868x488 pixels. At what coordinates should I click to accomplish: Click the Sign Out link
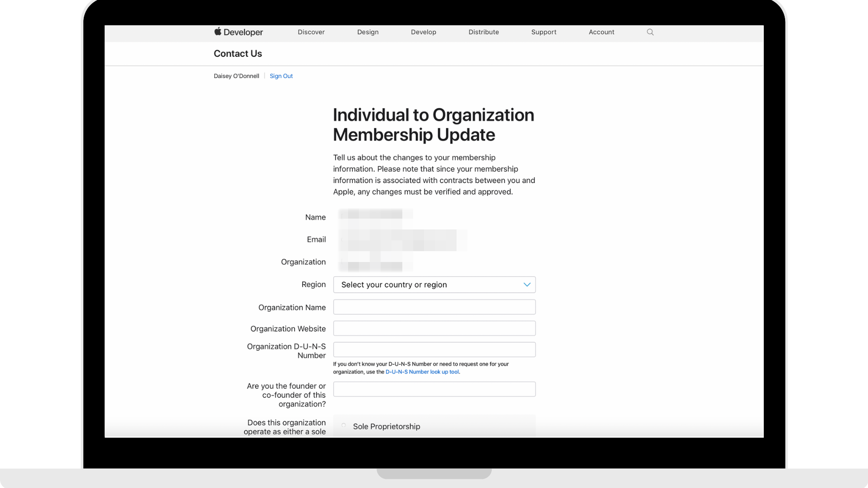[281, 76]
